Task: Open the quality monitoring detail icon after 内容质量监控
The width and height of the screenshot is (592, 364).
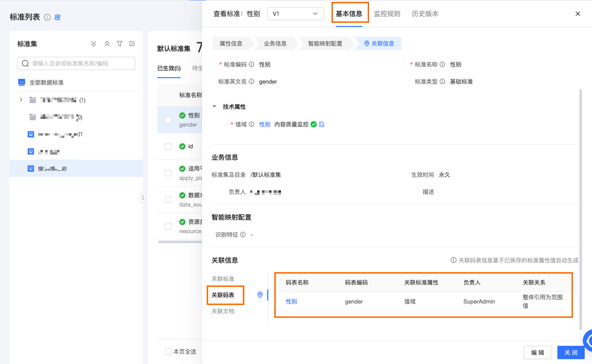Action: [x=321, y=125]
